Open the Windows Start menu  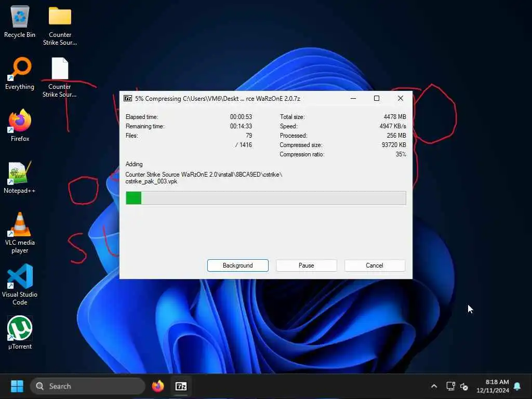(17, 386)
